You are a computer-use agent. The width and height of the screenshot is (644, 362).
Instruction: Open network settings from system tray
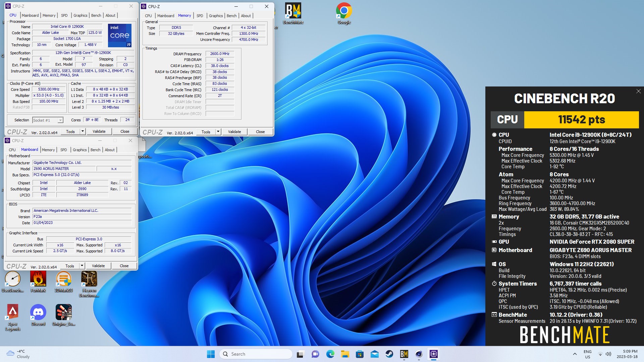(x=600, y=354)
